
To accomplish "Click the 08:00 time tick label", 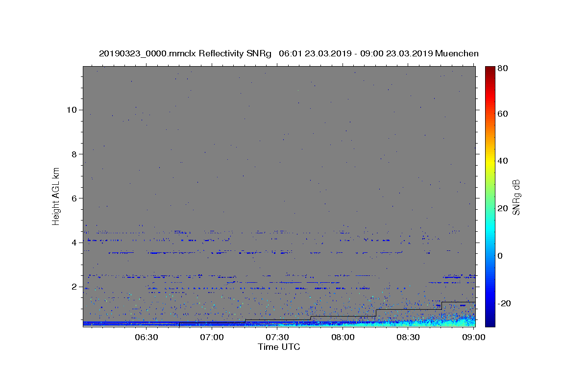I will (x=343, y=337).
